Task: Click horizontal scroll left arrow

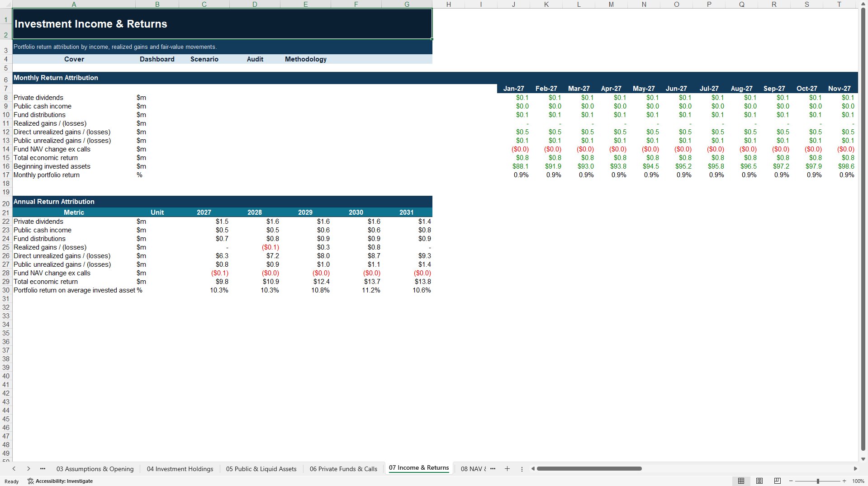Action: click(533, 469)
